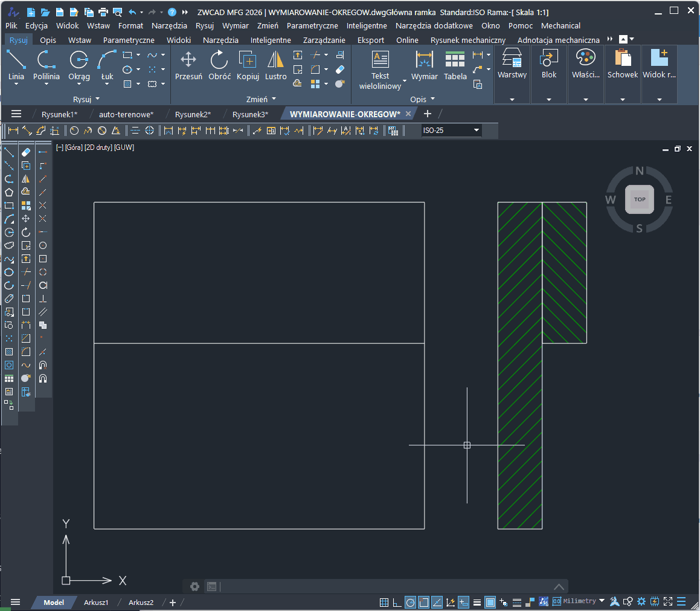
Task: Click the polygon tool in left toolbar
Action: (x=9, y=193)
